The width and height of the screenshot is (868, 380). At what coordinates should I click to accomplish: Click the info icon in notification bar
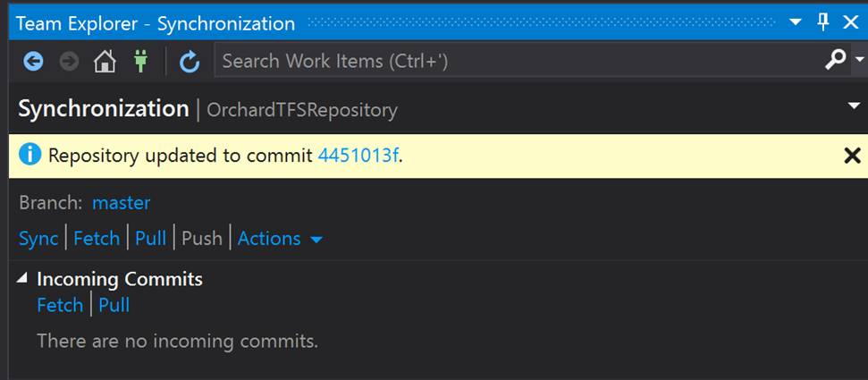(x=29, y=155)
